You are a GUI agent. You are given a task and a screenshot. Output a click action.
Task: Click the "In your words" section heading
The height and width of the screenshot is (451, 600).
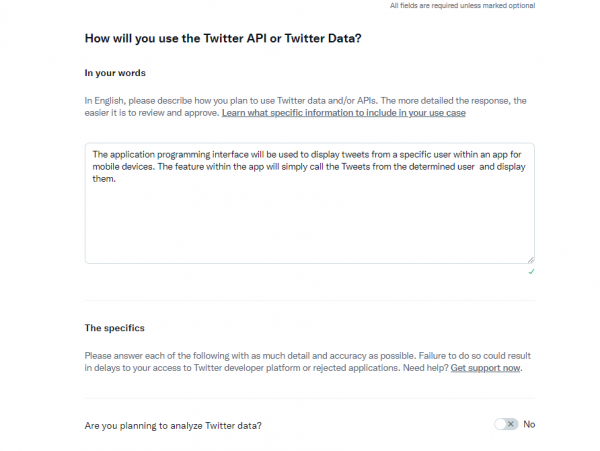[116, 73]
